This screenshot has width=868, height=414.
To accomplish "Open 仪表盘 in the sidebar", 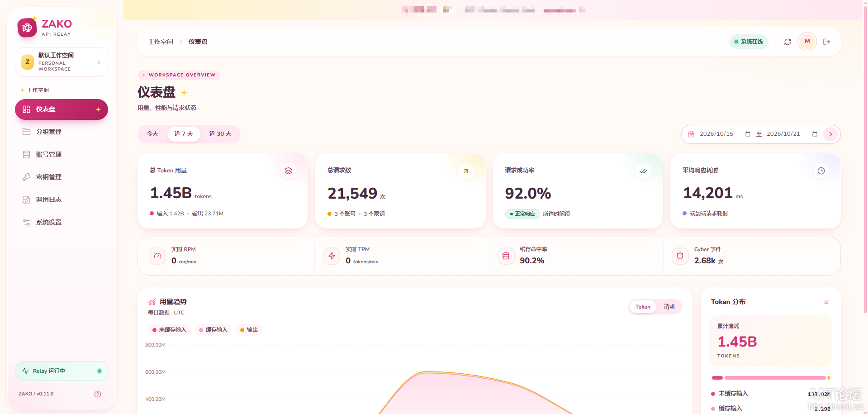I will [62, 109].
